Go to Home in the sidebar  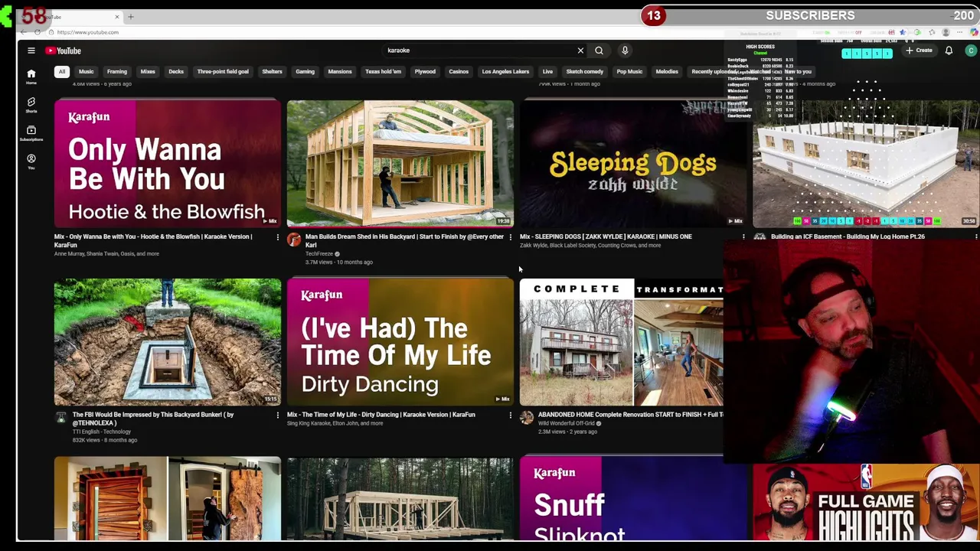click(31, 77)
